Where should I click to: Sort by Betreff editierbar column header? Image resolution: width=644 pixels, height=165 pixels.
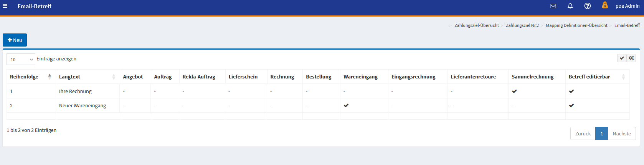[x=589, y=77]
